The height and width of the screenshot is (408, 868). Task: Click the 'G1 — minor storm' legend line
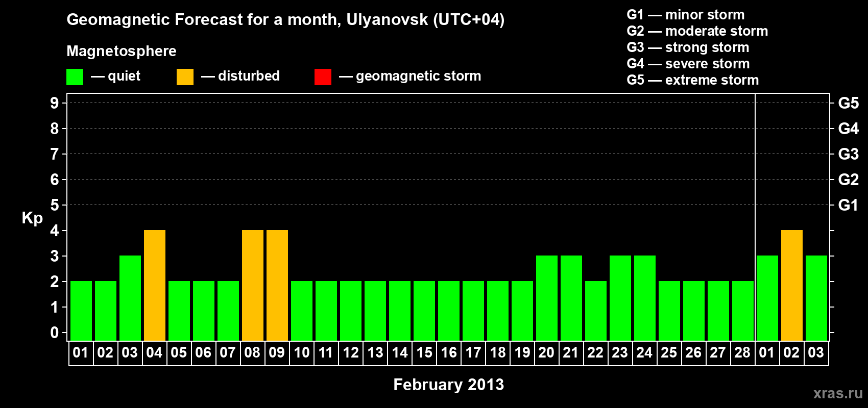(x=686, y=15)
